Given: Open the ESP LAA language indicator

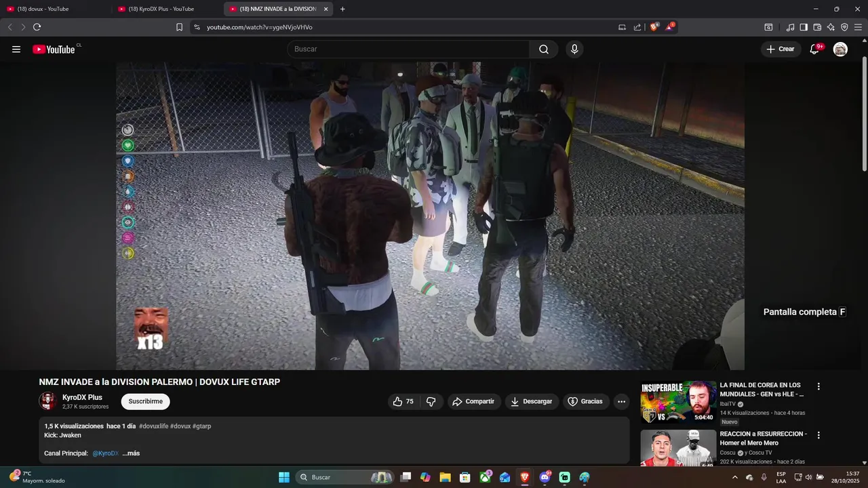Looking at the screenshot, I should [781, 477].
